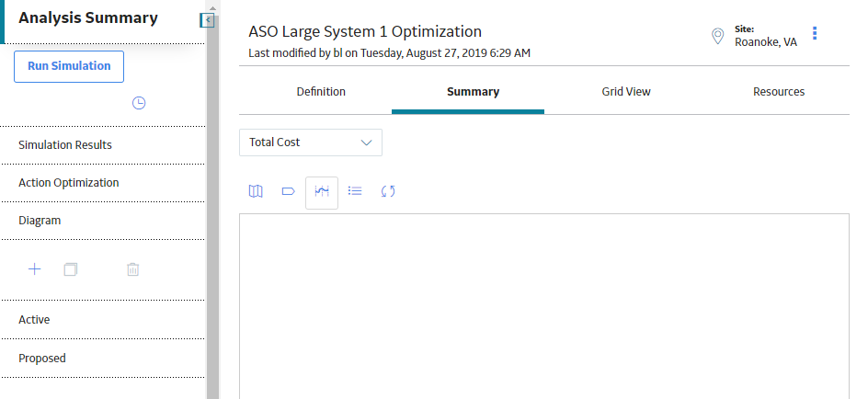Click the clock history icon under Run Simulation
The width and height of the screenshot is (868, 399).
pos(139,103)
